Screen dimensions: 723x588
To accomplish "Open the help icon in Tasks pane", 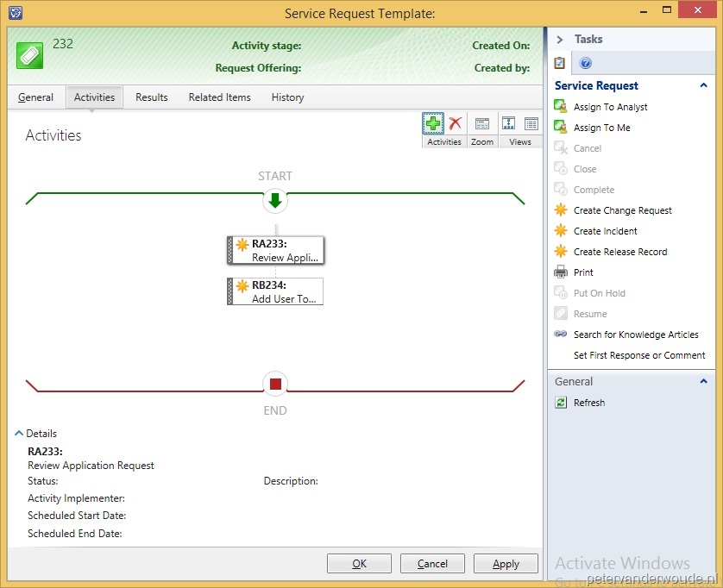I will (x=586, y=63).
